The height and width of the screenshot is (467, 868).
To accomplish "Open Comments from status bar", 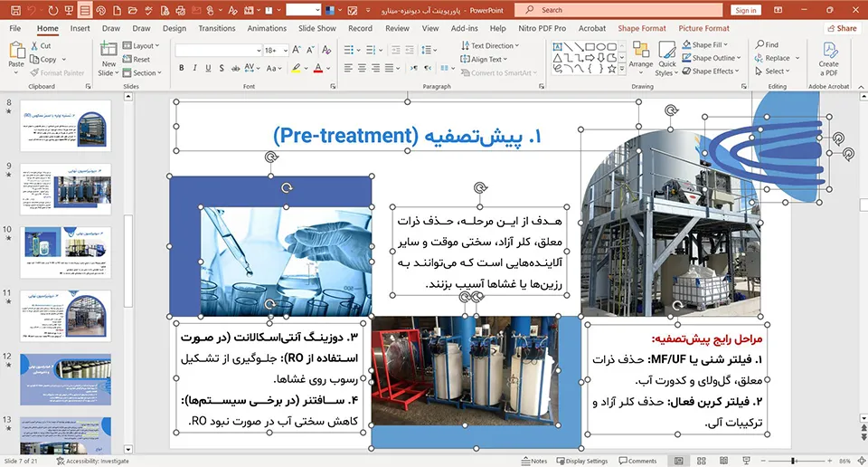I will click(x=637, y=461).
